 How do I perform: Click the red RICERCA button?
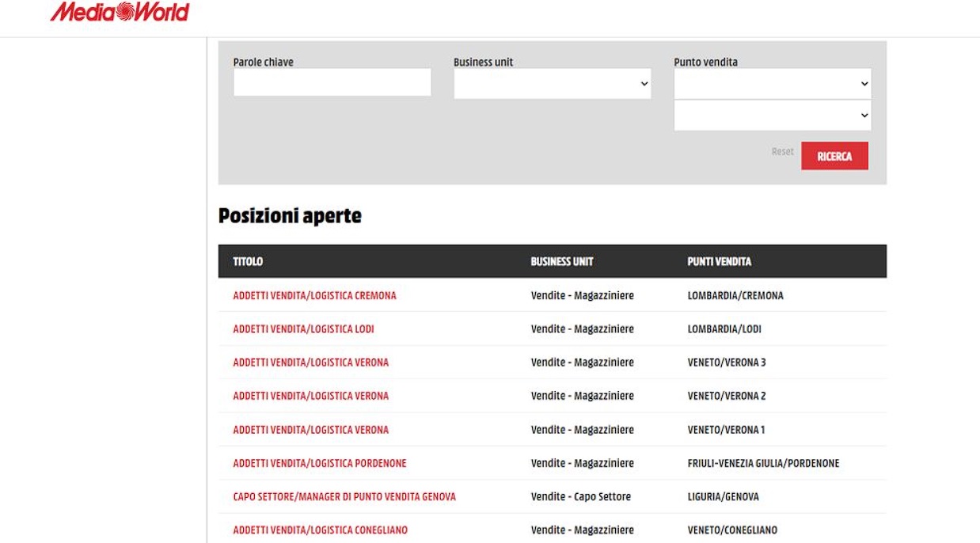(x=834, y=156)
